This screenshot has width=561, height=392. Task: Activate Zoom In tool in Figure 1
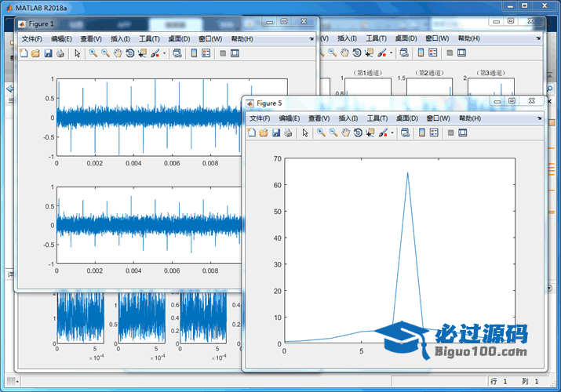93,53
